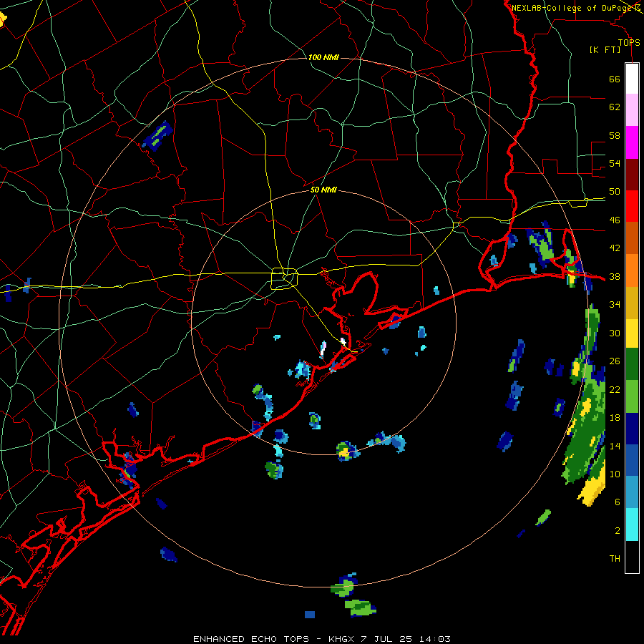The image size is (644, 644).
Task: Click the "46" legend value
Action: point(615,220)
